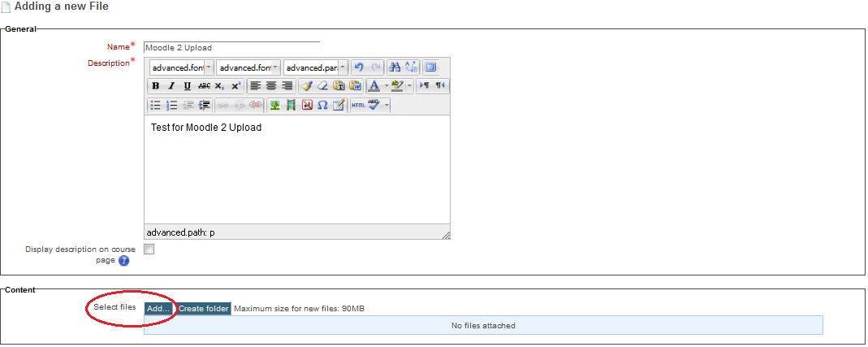Click paste from Word icon
The height and width of the screenshot is (347, 868).
(355, 86)
